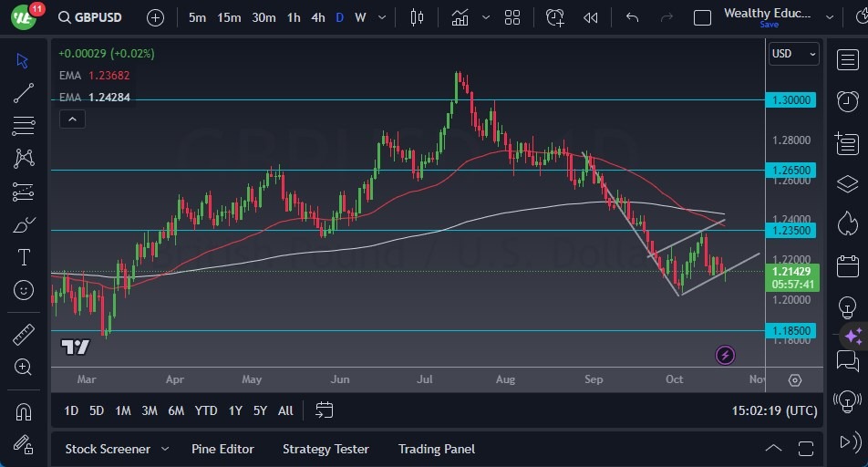Open the alerts alarm clock panel
Viewport: 868px width, 467px height.
point(847,100)
